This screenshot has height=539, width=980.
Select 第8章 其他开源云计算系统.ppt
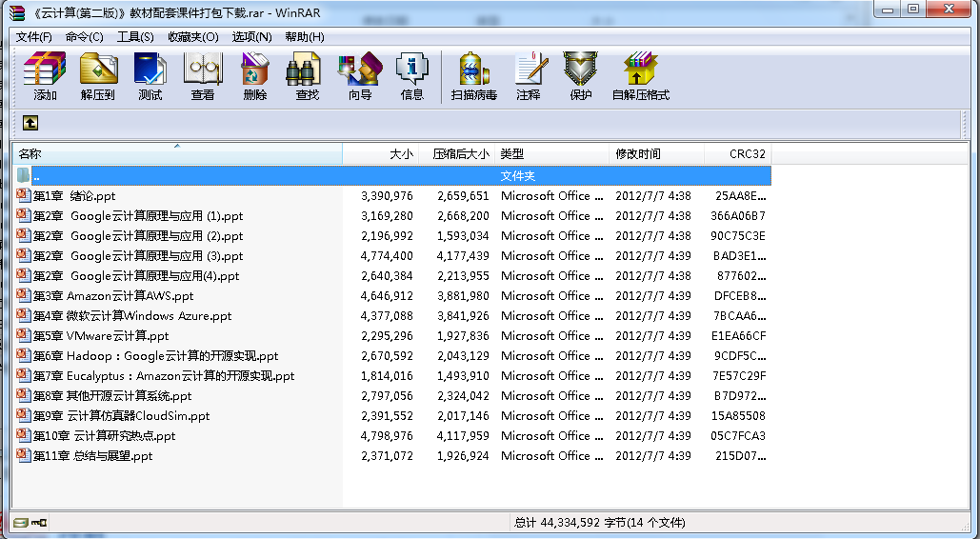click(112, 396)
